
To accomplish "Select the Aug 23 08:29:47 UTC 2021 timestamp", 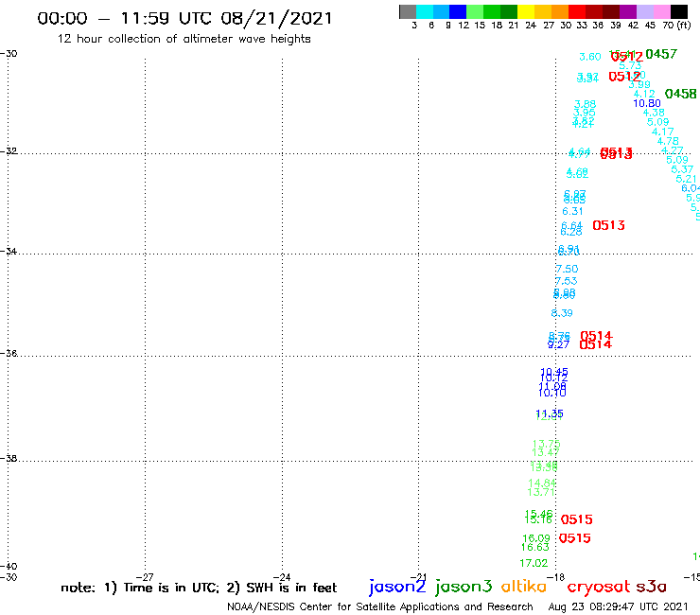I will (x=618, y=606).
